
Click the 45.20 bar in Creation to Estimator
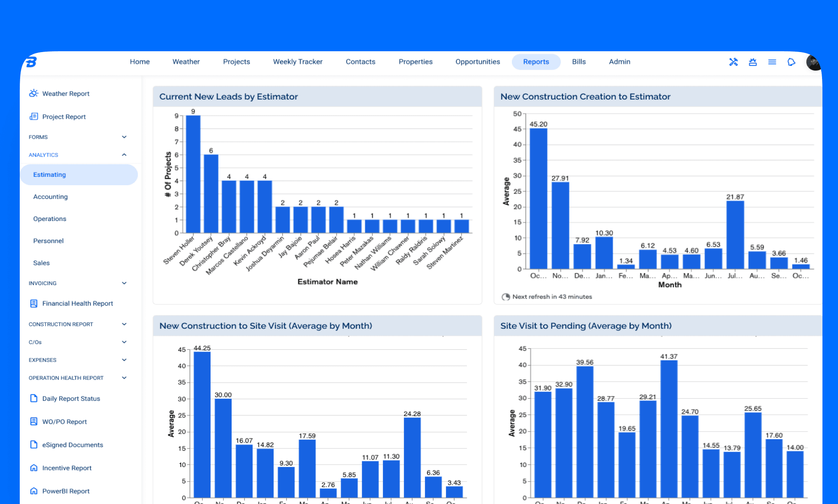[x=538, y=198]
